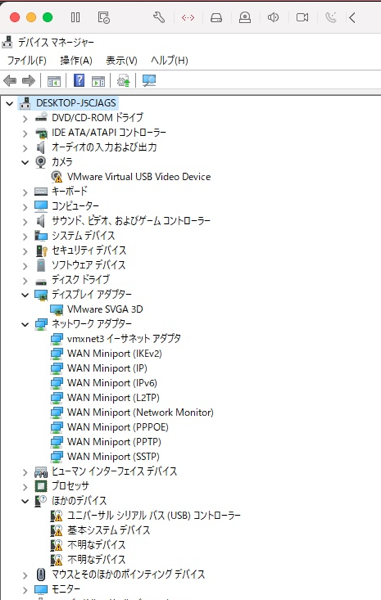Expand プロセッサ category
The image size is (381, 600).
(25, 487)
